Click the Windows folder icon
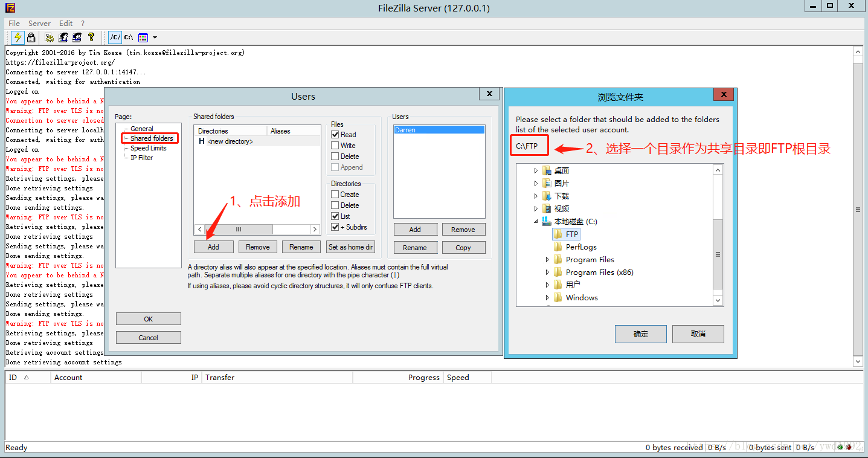 (558, 297)
